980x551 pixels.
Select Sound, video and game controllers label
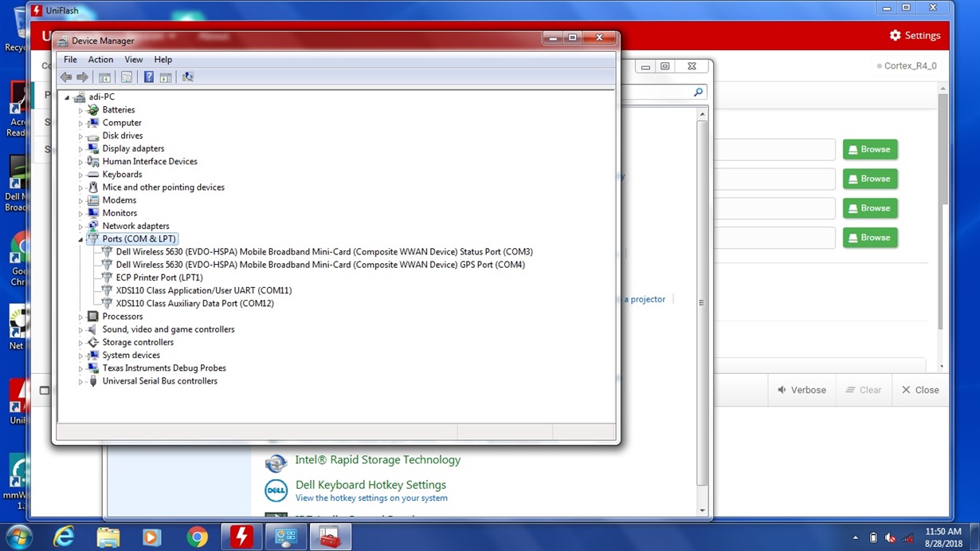coord(168,329)
